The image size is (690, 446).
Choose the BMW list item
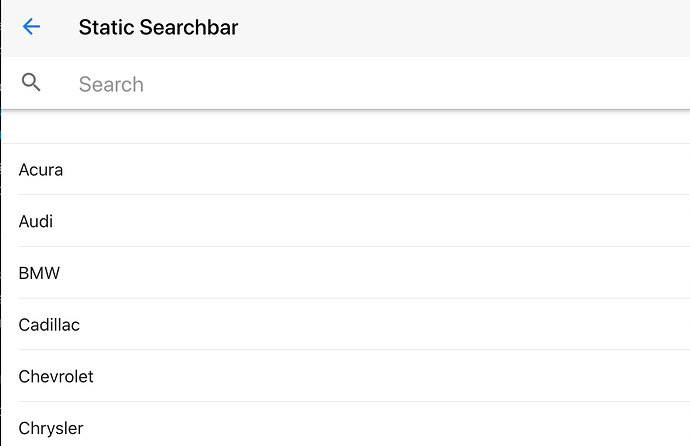pyautogui.click(x=346, y=273)
